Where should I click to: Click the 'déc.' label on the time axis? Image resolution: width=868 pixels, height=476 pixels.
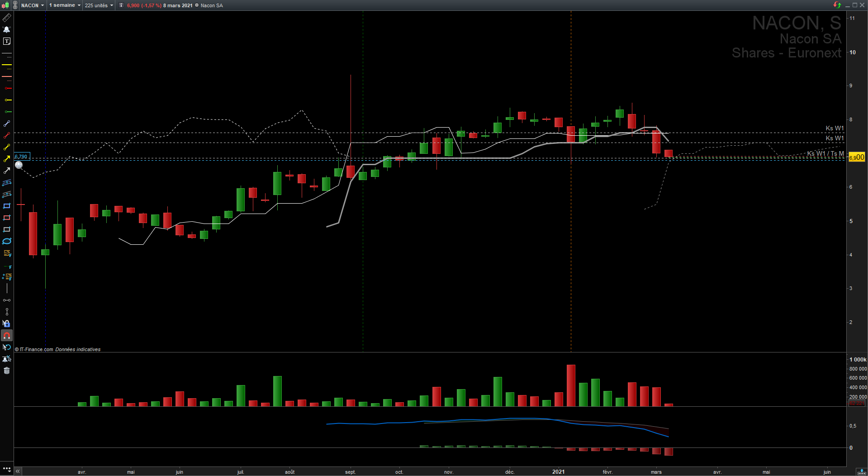tap(510, 472)
